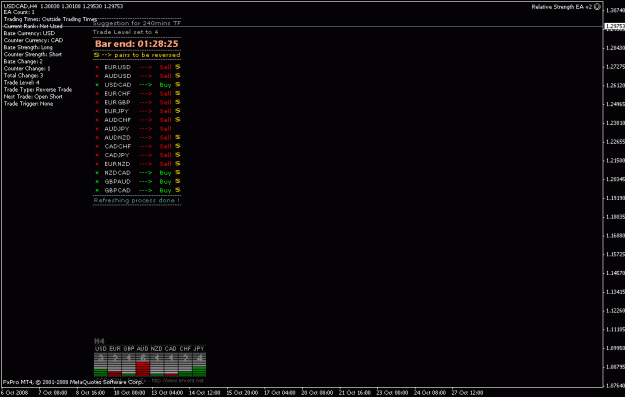Click the yellow reverse S icon on the EURUSD row

tap(177, 67)
